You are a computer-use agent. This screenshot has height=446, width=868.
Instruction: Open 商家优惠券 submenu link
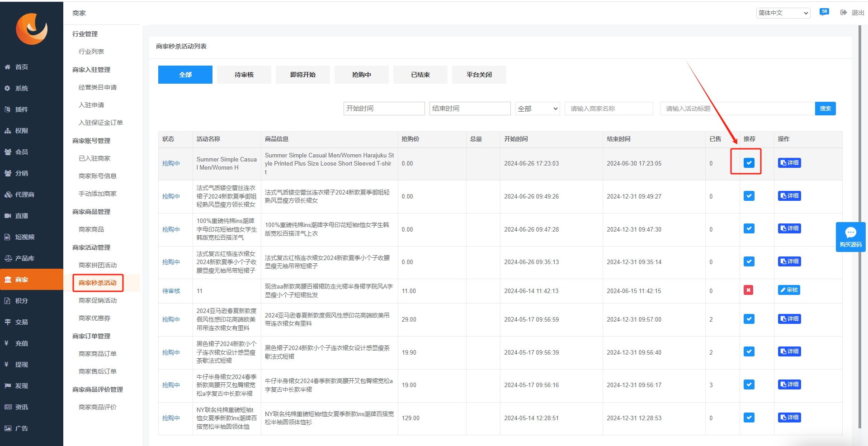click(94, 318)
